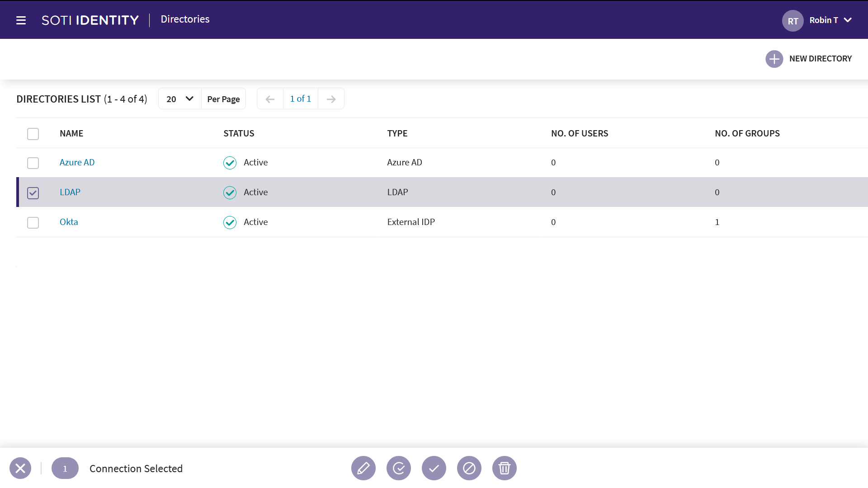Viewport: 868px width, 488px height.
Task: Go to the previous page arrow
Action: (x=270, y=99)
